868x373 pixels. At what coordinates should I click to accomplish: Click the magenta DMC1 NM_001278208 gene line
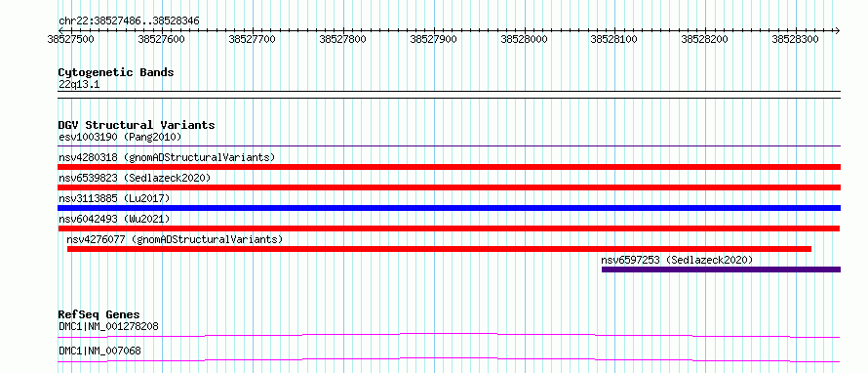pyautogui.click(x=449, y=335)
